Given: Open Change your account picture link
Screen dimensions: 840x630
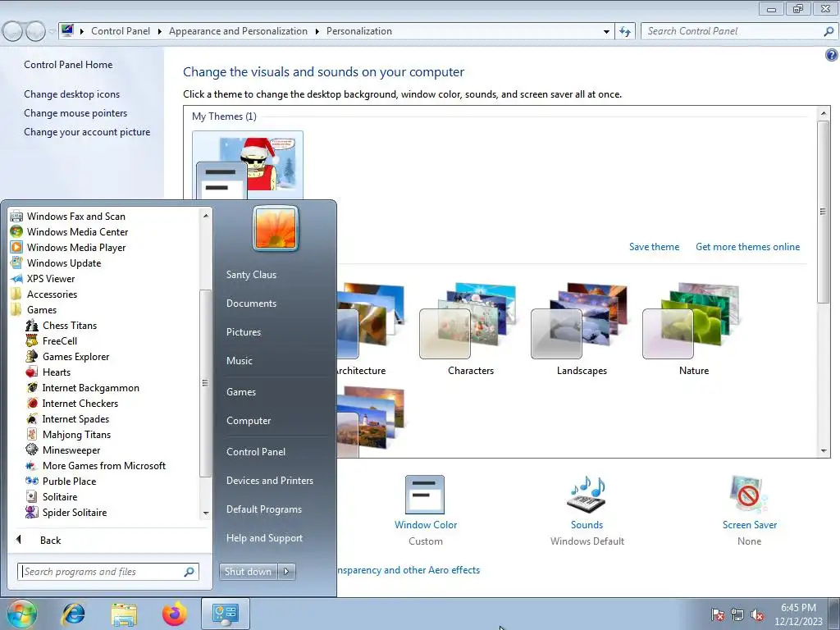Looking at the screenshot, I should click(87, 132).
